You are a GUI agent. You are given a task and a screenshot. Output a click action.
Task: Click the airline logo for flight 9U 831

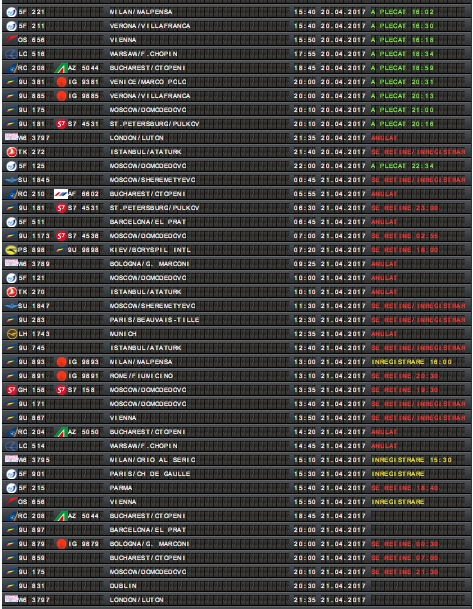coord(12,586)
